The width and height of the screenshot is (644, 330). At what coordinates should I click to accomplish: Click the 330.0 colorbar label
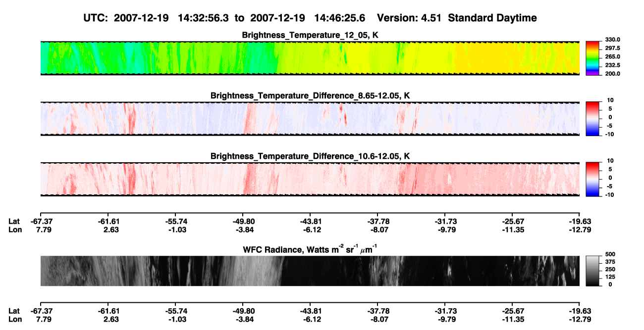tap(613, 40)
